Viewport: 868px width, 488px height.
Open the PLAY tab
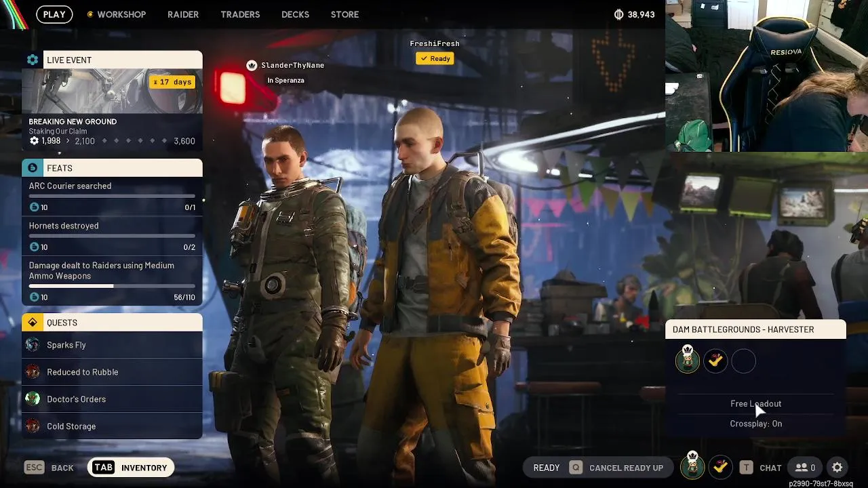click(x=54, y=14)
